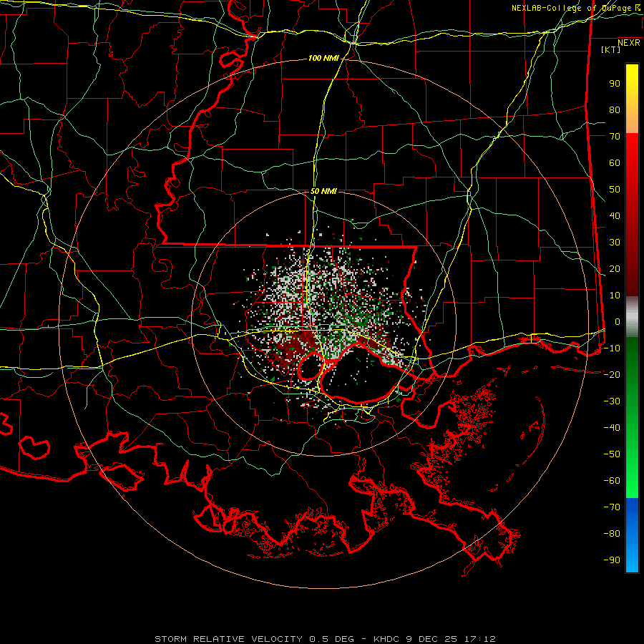The height and width of the screenshot is (644, 644).
Task: Click the 0 value on the velocity scale
Action: pos(618,321)
